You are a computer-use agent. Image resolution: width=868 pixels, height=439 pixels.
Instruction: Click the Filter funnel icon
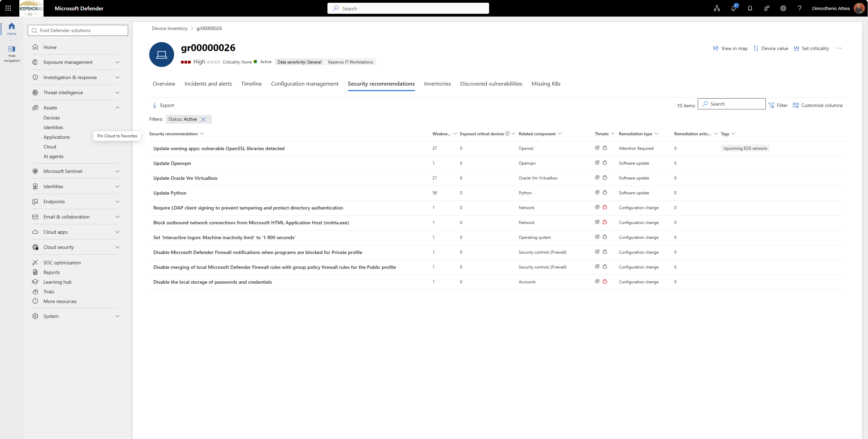(x=771, y=105)
